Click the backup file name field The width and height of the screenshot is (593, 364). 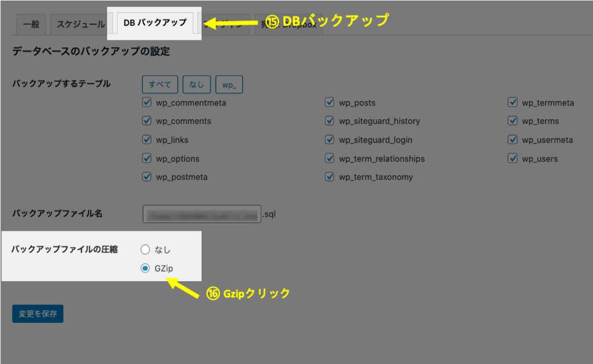(202, 214)
